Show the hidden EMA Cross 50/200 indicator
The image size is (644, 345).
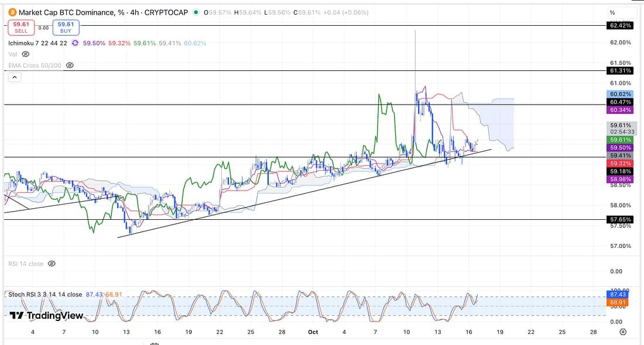70,65
